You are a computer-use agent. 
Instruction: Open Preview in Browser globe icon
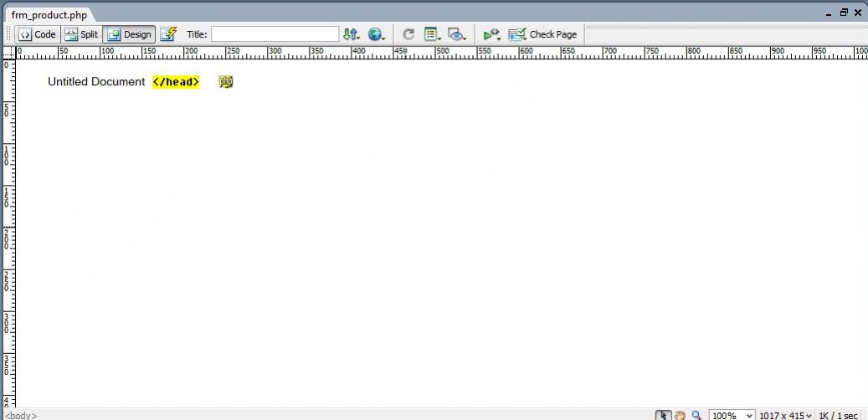[377, 34]
